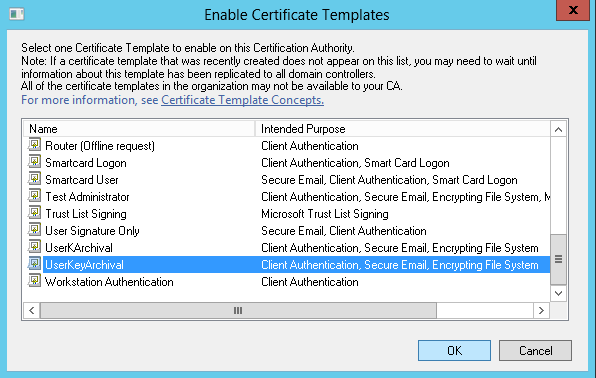596x378 pixels.
Task: Click the UserKeyArchival template icon
Action: click(x=34, y=264)
